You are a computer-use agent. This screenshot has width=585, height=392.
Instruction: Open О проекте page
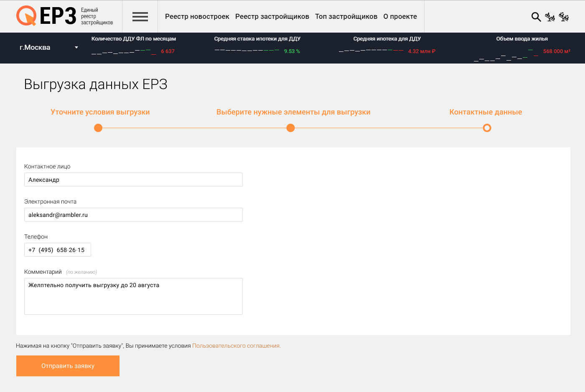pos(400,17)
